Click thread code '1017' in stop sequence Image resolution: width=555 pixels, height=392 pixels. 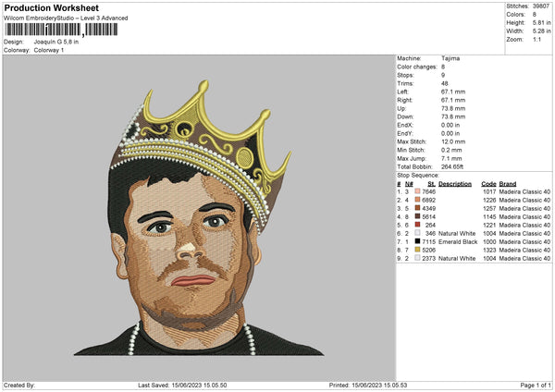coord(489,191)
